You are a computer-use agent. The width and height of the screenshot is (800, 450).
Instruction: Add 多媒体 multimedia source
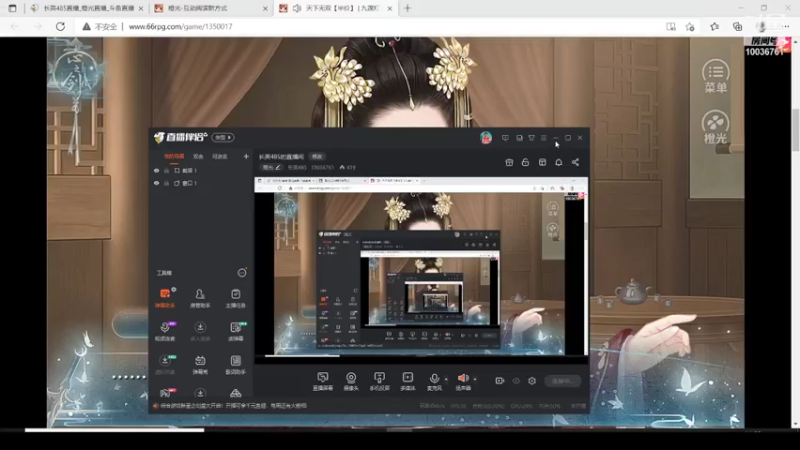(408, 381)
